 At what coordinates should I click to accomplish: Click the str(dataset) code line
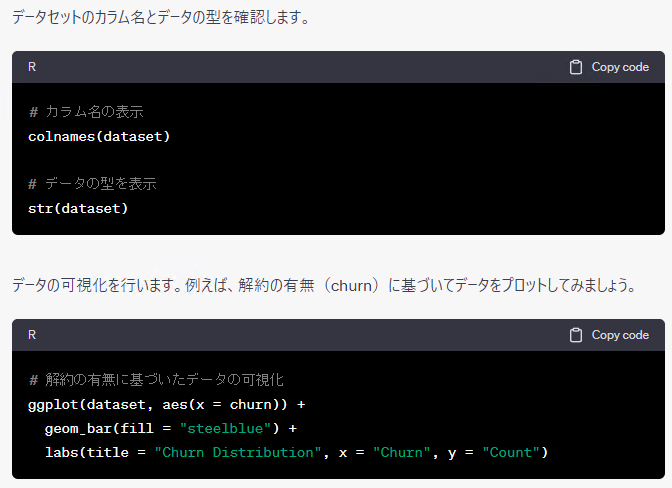[78, 208]
